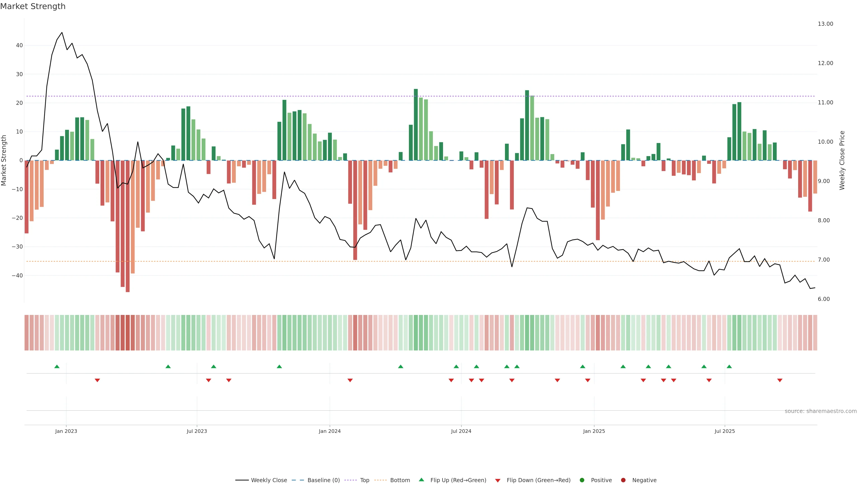Click the sharemaestro.com source text
This screenshot has width=868, height=488.
tap(821, 411)
